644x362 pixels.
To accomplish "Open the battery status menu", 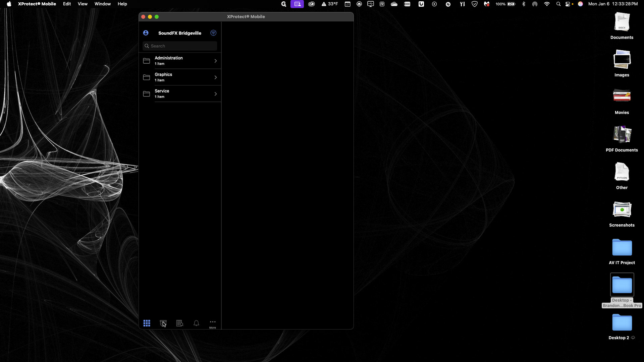I will 505,4.
